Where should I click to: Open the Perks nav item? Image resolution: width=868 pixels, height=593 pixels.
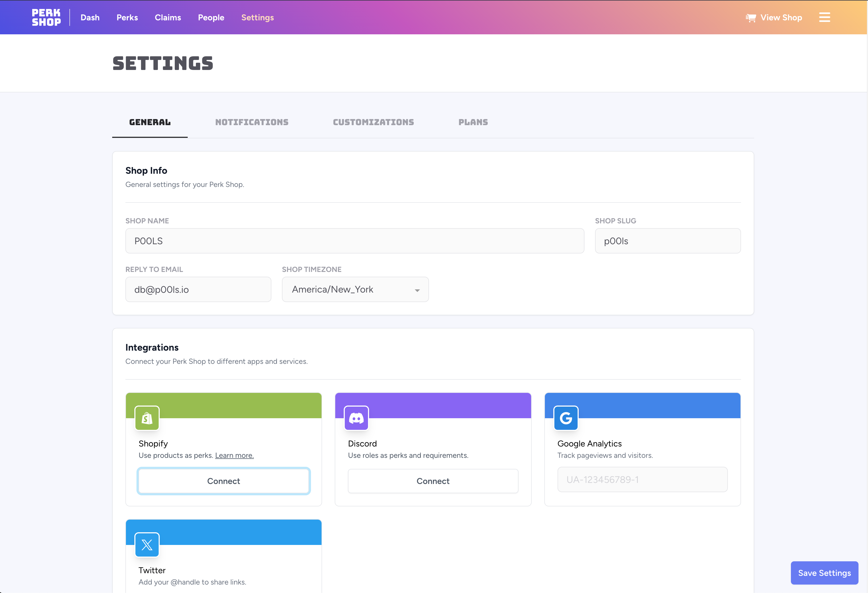(x=127, y=17)
